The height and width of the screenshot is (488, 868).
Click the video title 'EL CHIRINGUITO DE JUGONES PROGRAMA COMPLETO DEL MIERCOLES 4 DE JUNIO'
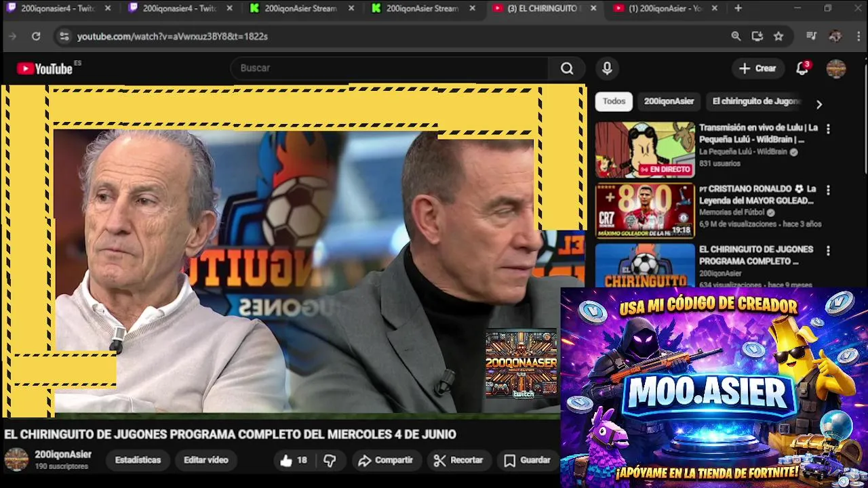pyautogui.click(x=230, y=434)
